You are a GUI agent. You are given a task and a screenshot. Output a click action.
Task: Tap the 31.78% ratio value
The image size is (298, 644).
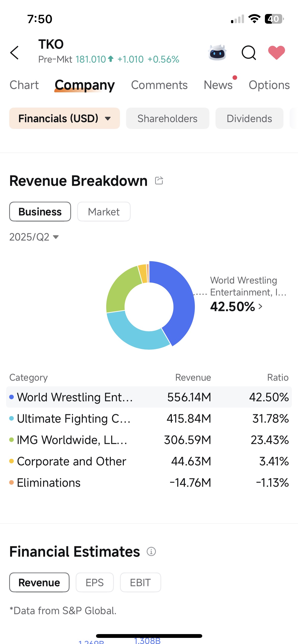(x=270, y=418)
